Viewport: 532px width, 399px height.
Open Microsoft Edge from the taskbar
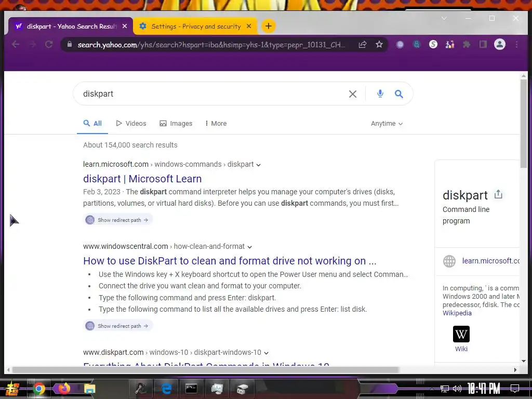pos(166,389)
